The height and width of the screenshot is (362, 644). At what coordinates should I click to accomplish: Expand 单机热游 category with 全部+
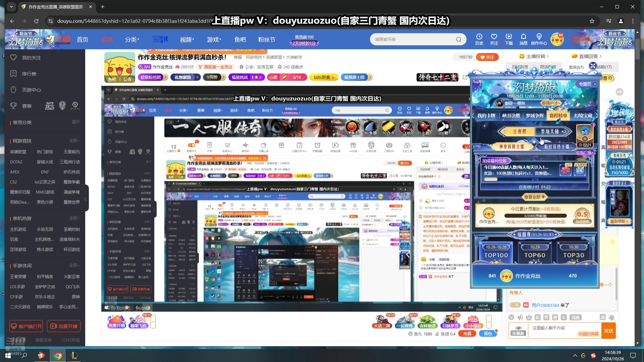coord(74,218)
